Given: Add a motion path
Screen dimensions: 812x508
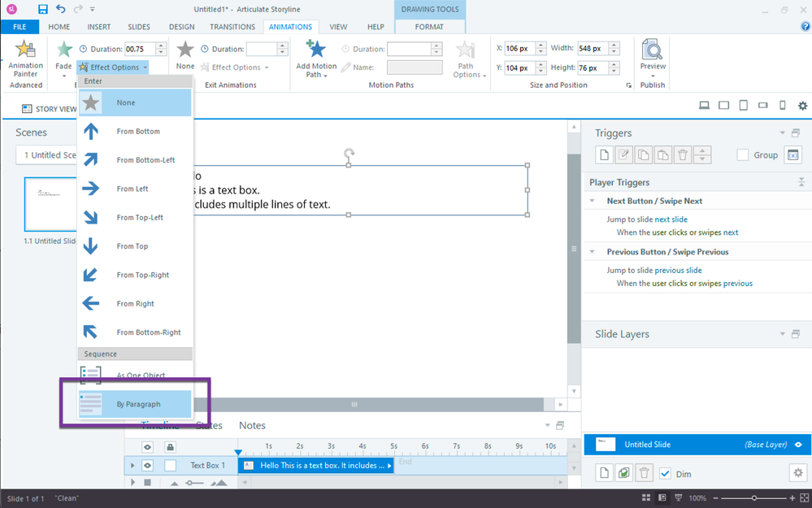Looking at the screenshot, I should point(316,59).
